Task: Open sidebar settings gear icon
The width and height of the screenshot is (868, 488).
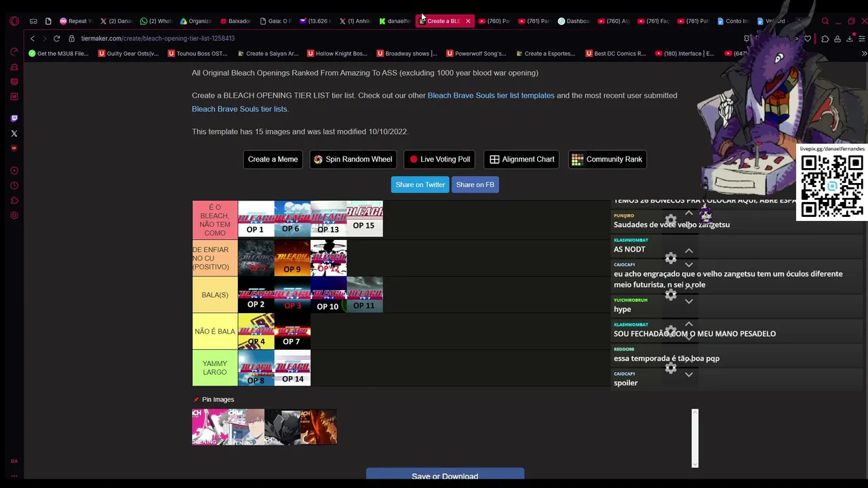Action: pyautogui.click(x=14, y=216)
